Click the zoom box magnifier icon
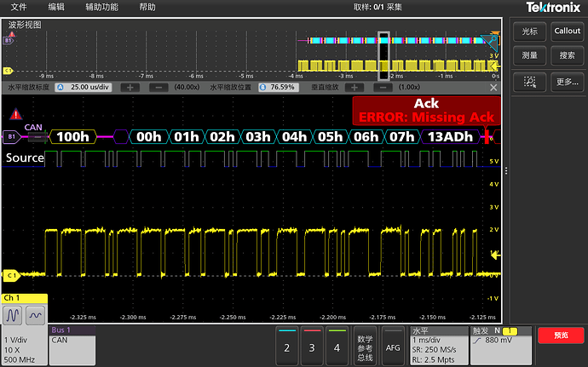The width and height of the screenshot is (588, 367). pos(529,83)
